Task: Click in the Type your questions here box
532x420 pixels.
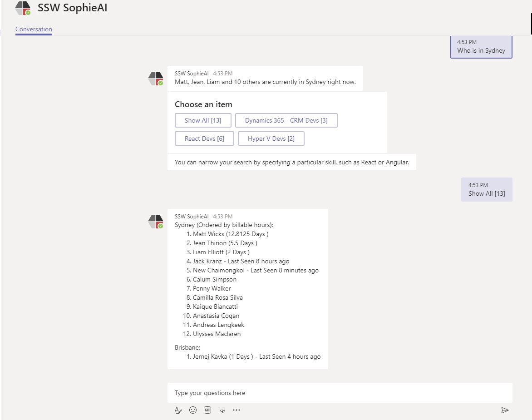Action: pyautogui.click(x=340, y=393)
